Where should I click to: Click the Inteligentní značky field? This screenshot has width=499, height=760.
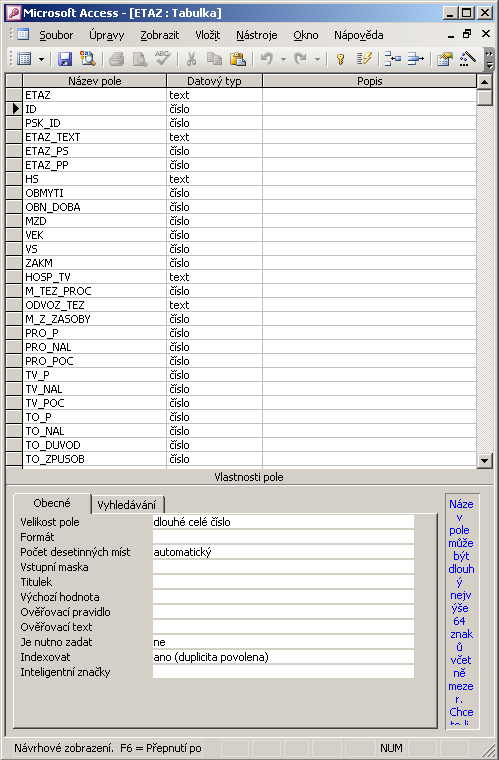[283, 672]
